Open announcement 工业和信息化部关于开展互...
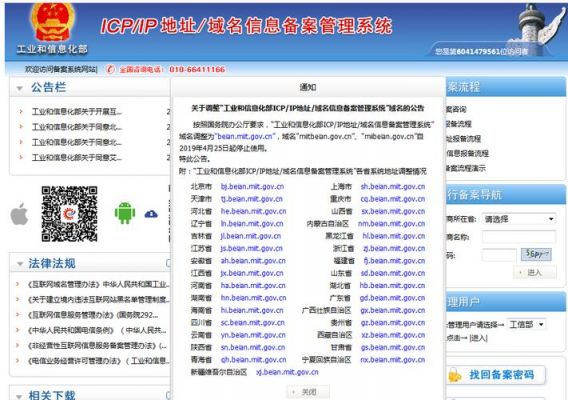The width and height of the screenshot is (568, 400). [x=77, y=111]
